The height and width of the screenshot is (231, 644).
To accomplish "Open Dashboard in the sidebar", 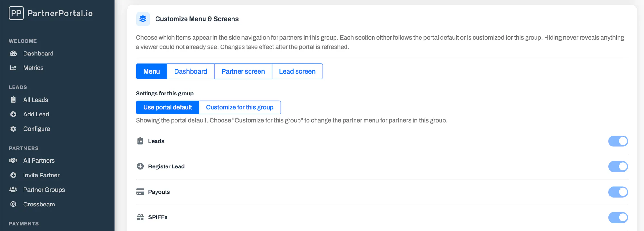I will (38, 54).
